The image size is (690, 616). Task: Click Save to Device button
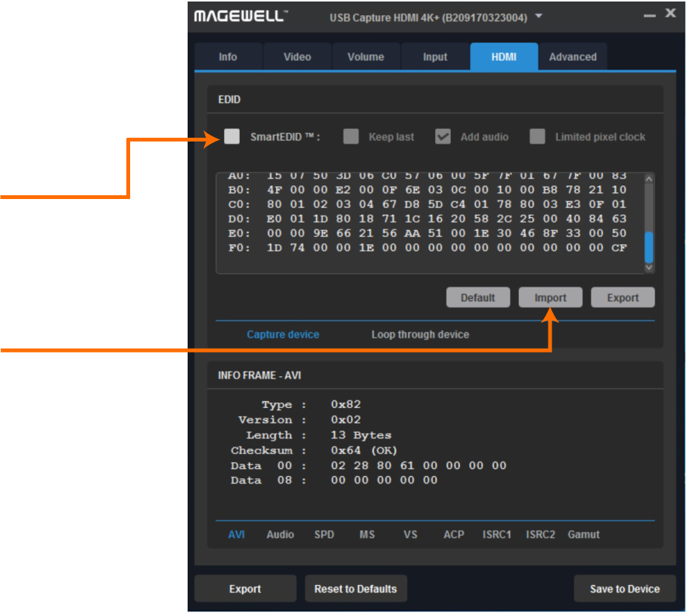tap(624, 589)
